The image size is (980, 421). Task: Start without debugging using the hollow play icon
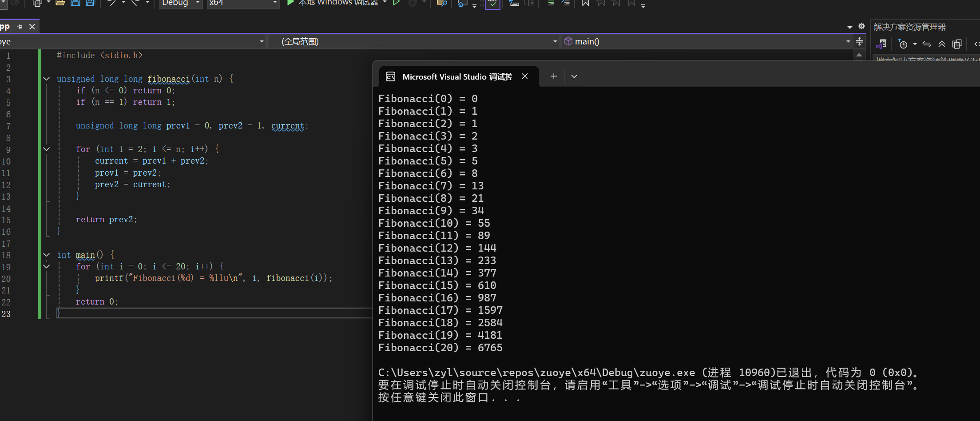(x=396, y=3)
